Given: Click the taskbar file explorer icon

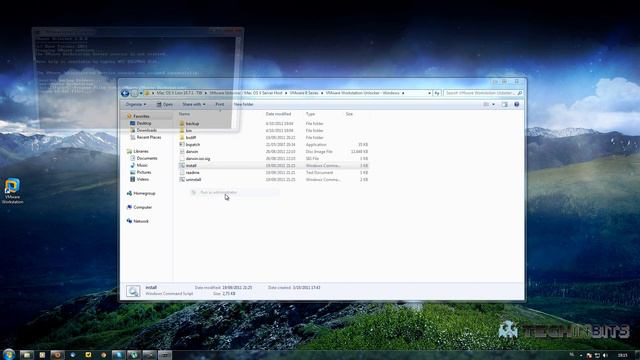Looking at the screenshot, I should pyautogui.click(x=27, y=355).
